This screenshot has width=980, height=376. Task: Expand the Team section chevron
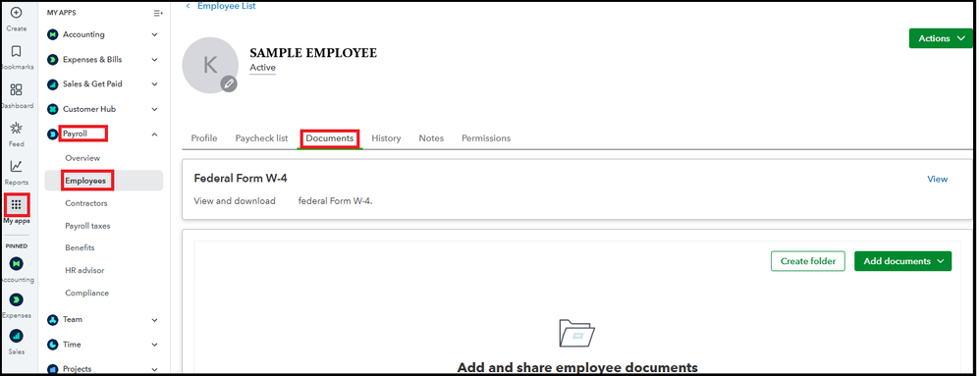tap(154, 319)
